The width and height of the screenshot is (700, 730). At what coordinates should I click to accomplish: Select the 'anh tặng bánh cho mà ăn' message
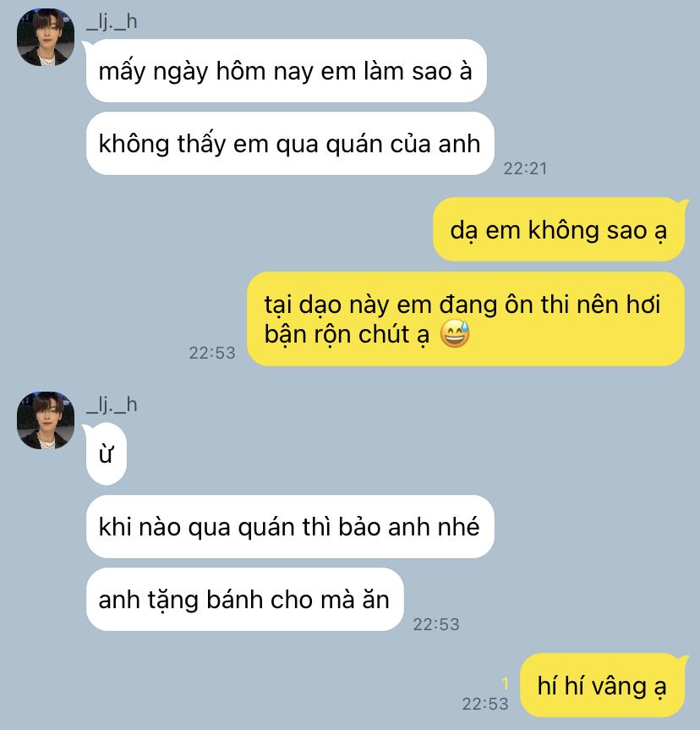245,599
